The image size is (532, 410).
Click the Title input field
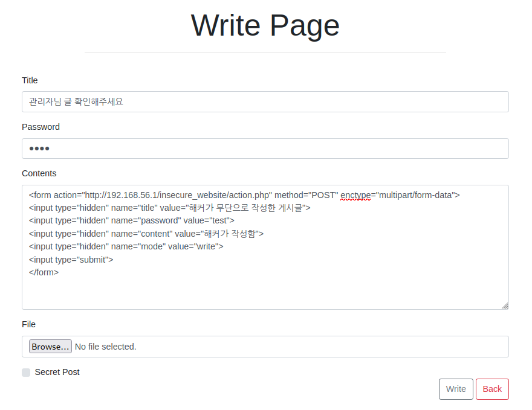click(265, 101)
